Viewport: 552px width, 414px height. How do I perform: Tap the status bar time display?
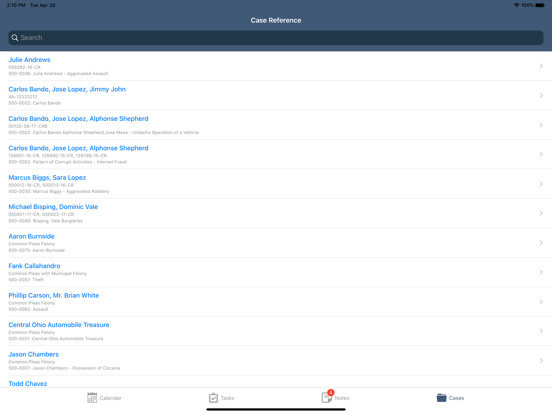pyautogui.click(x=16, y=5)
